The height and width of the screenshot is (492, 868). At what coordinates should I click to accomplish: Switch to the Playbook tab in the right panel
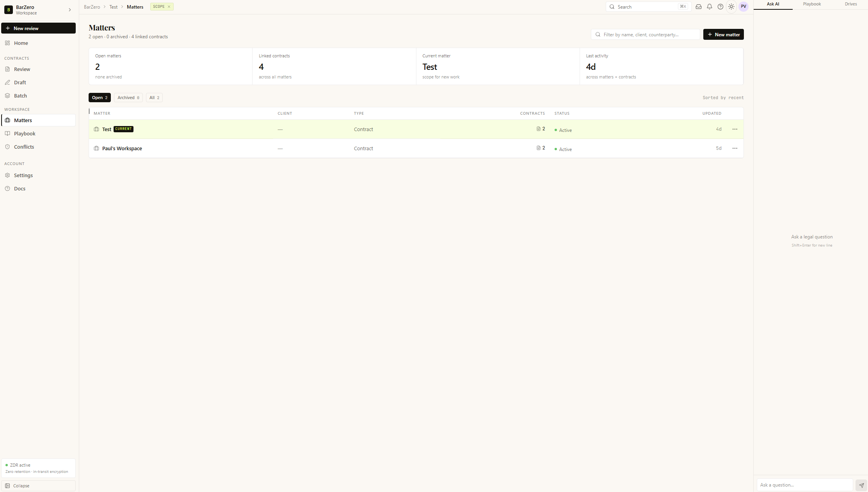pos(812,4)
